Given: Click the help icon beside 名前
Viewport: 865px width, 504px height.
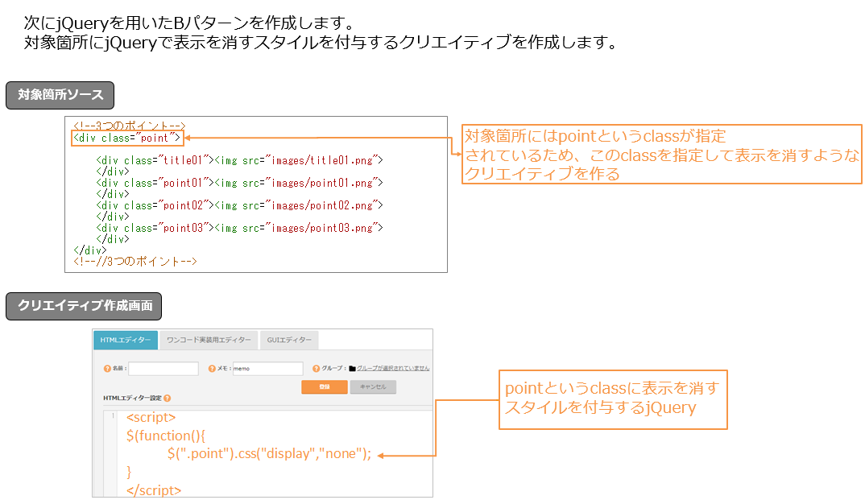Looking at the screenshot, I should (x=107, y=369).
